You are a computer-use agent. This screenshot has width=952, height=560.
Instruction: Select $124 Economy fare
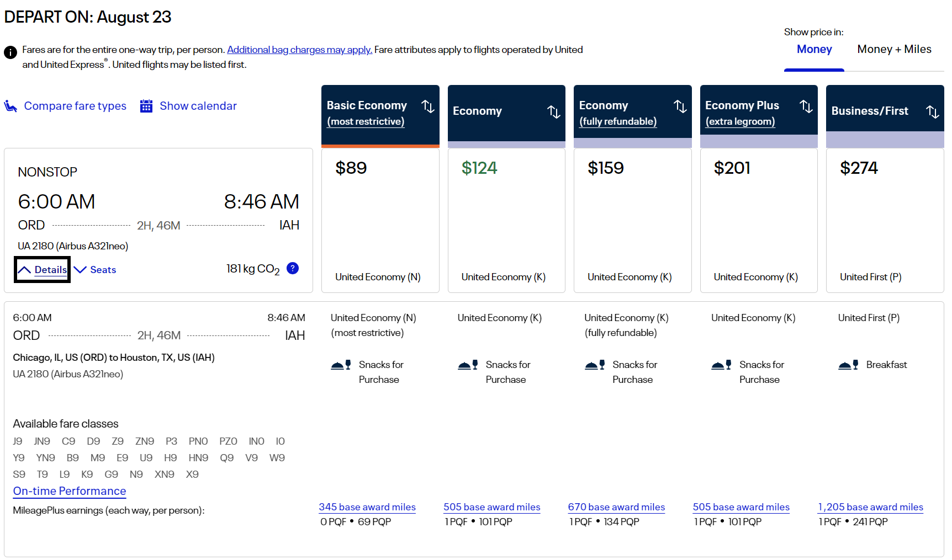(x=506, y=220)
